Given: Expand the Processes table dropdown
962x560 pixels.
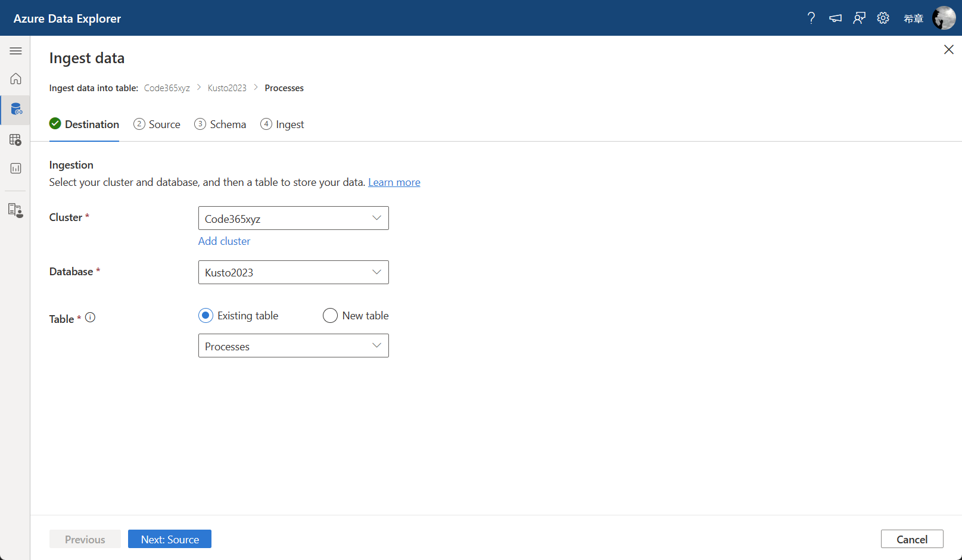Looking at the screenshot, I should (x=294, y=346).
